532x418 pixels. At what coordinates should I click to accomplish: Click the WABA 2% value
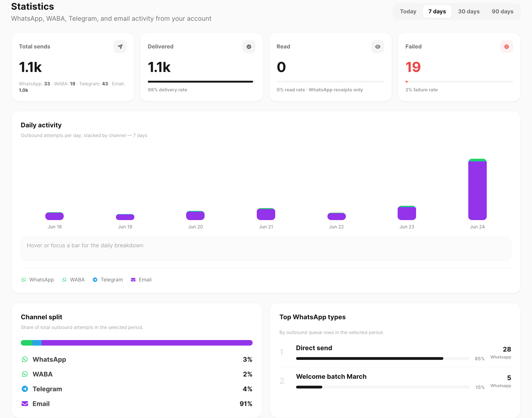(247, 374)
